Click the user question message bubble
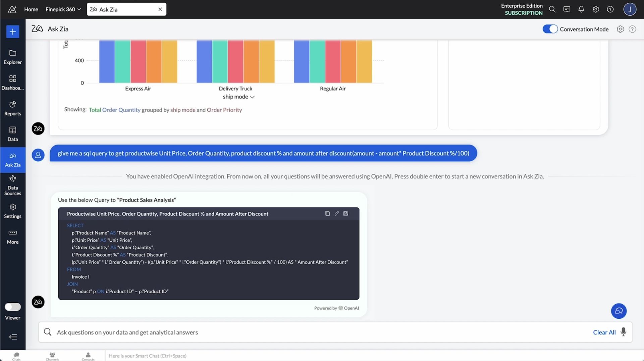 pyautogui.click(x=263, y=153)
